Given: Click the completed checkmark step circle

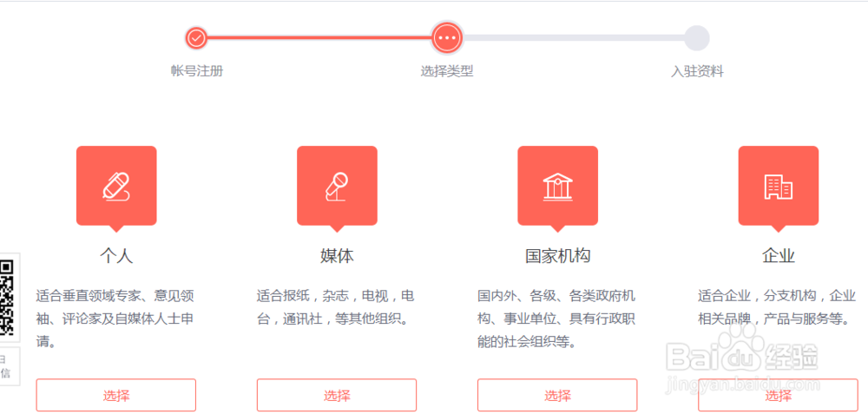Looking at the screenshot, I should (196, 38).
